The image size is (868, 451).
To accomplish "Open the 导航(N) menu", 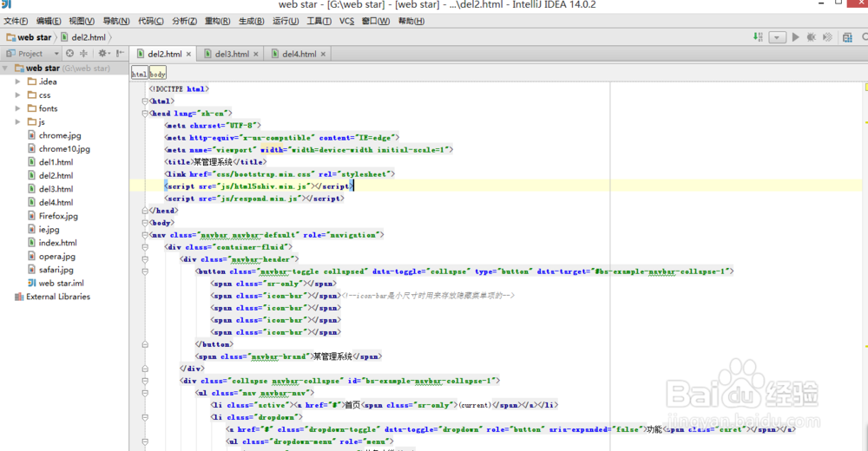I will tap(115, 21).
